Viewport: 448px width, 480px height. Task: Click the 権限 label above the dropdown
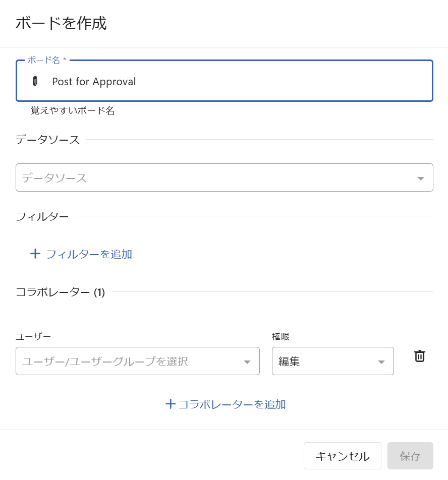[x=281, y=336]
